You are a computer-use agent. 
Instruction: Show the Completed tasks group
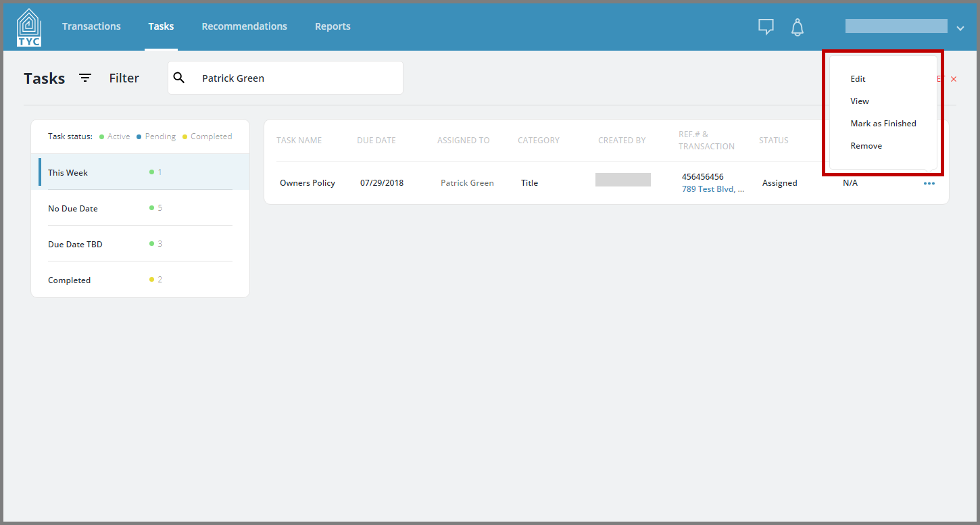coord(140,280)
